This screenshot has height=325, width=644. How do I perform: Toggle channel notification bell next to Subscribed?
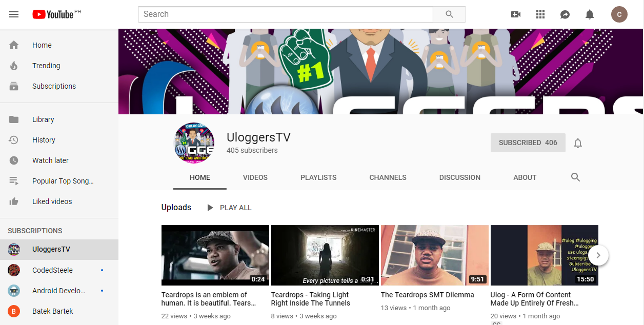(578, 143)
